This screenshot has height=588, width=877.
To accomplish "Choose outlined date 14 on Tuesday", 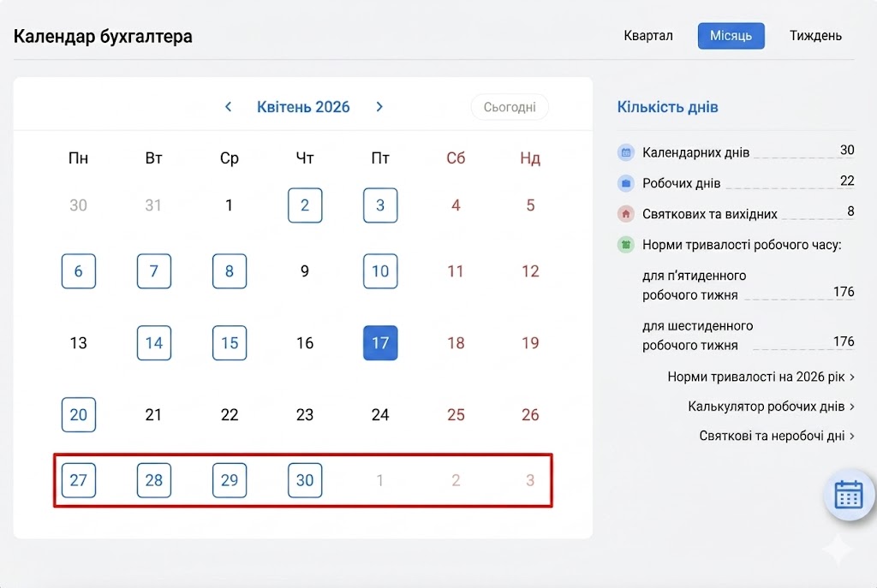I will click(x=154, y=343).
